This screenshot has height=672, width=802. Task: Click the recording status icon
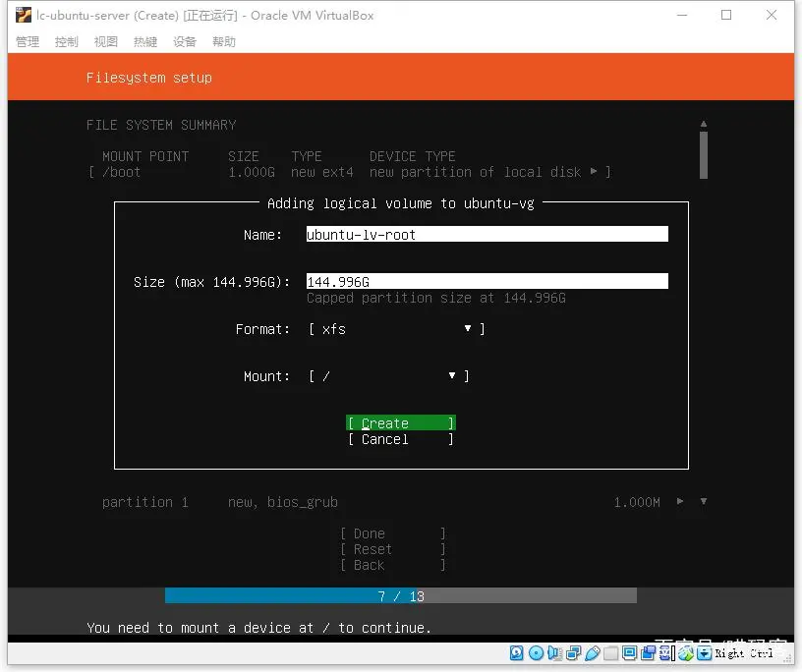(648, 652)
